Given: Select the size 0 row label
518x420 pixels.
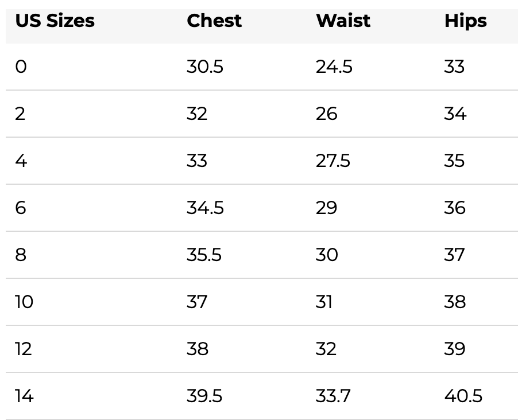Looking at the screenshot, I should tap(21, 67).
